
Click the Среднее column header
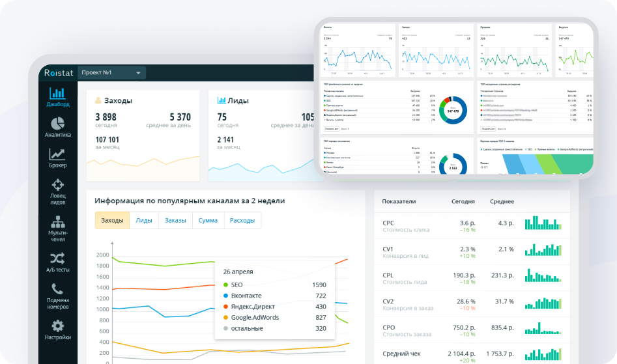tap(502, 201)
